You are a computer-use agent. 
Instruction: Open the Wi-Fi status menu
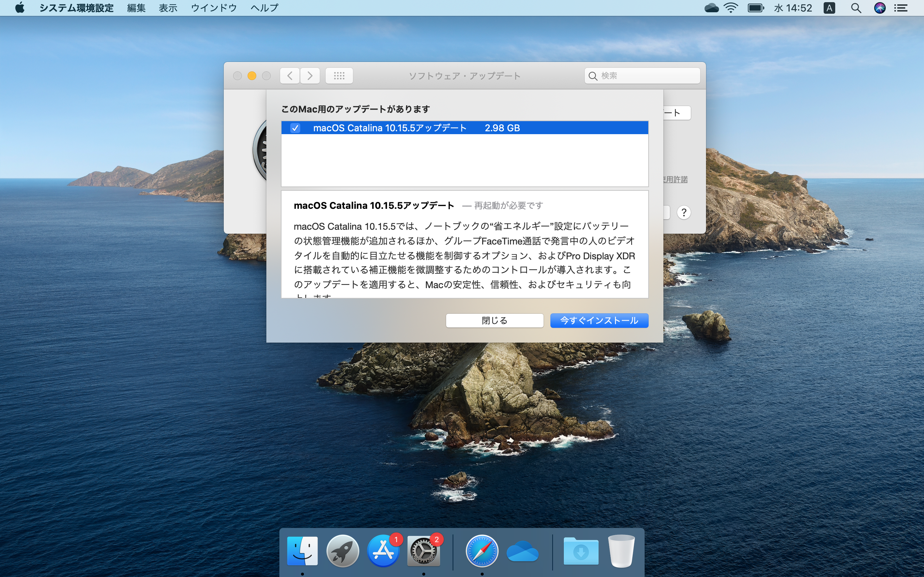(731, 8)
